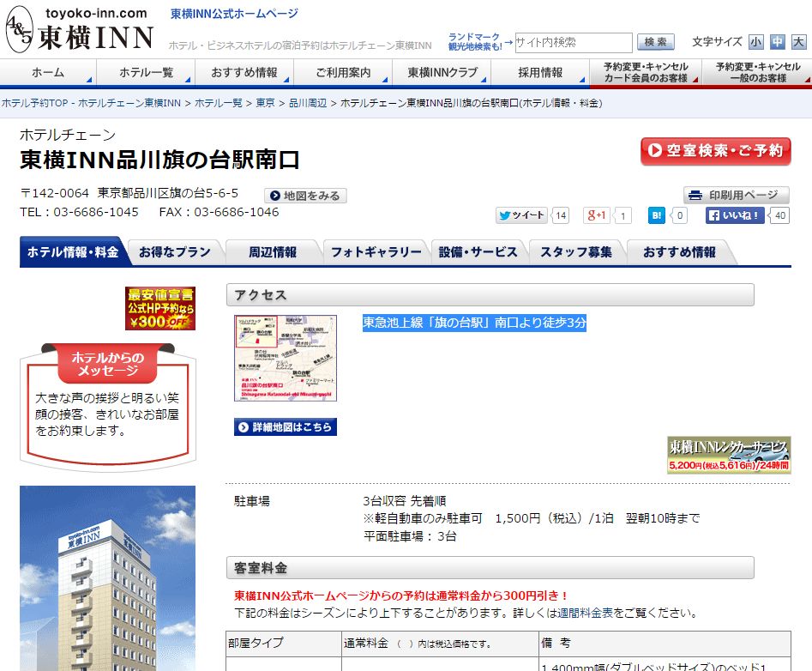Switch to the スタッフ募集 tab
Screen dimensions: 812x671
pos(576,251)
